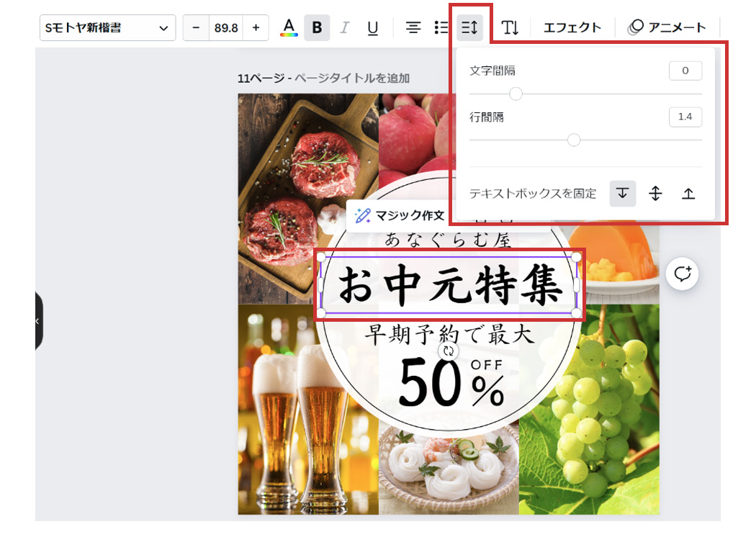
Task: Toggle bold formatting
Action: [x=317, y=28]
